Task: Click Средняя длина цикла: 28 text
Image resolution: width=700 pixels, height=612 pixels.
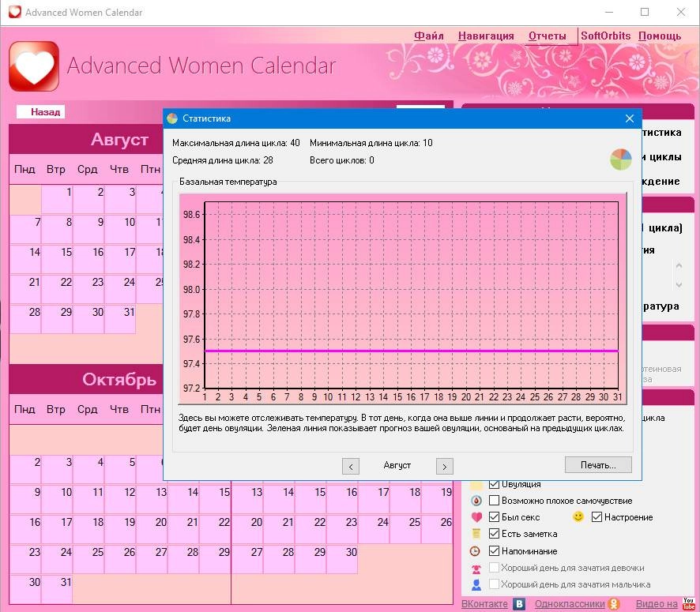Action: (x=222, y=160)
